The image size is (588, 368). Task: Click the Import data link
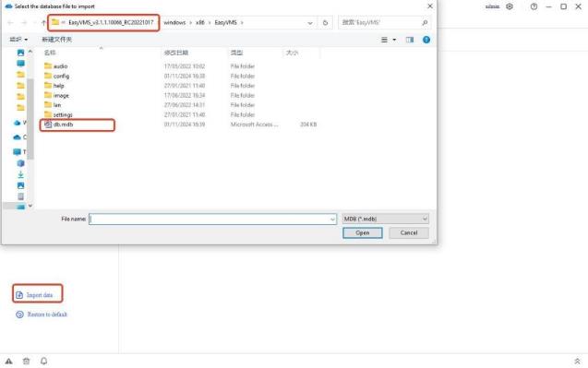point(40,295)
